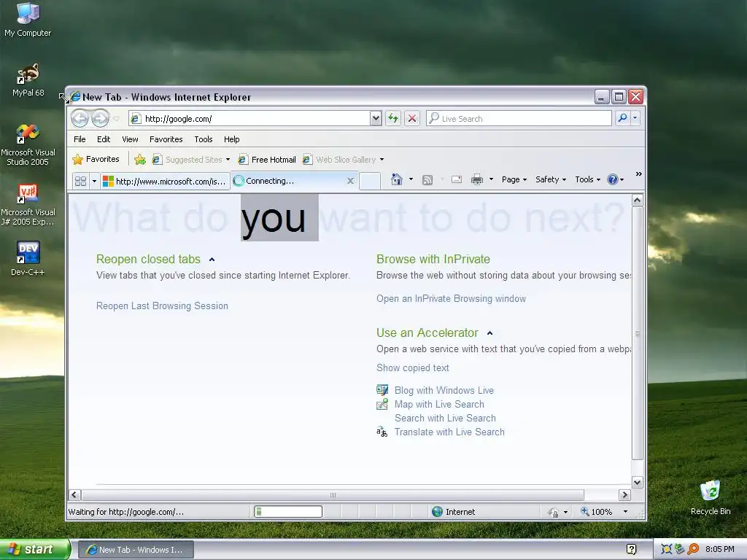Open the Favorites menu
747x560 pixels.
tap(166, 139)
